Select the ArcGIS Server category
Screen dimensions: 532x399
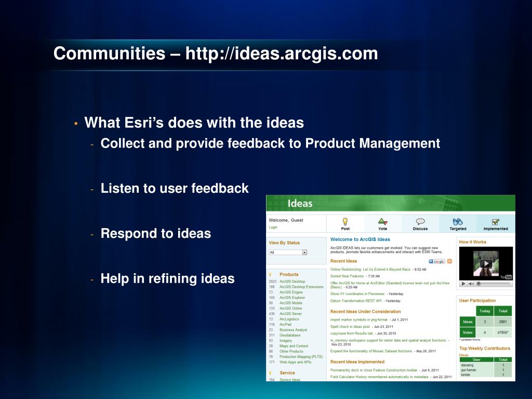[x=290, y=313]
